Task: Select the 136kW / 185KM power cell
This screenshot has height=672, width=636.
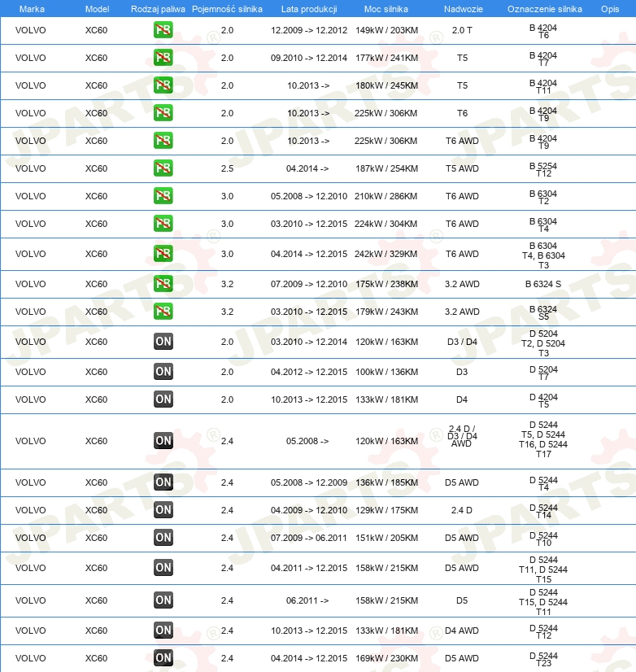Action: (x=386, y=482)
